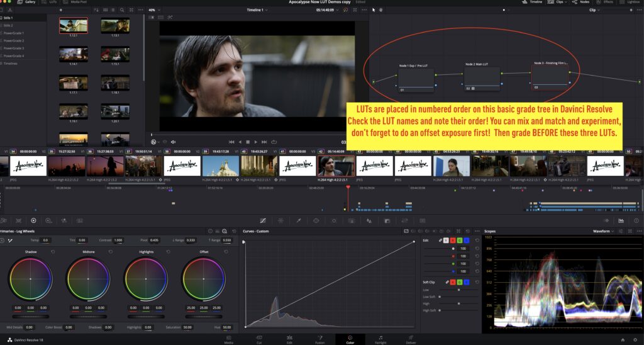Jump to the first frame
The image size is (644, 345).
click(x=231, y=142)
